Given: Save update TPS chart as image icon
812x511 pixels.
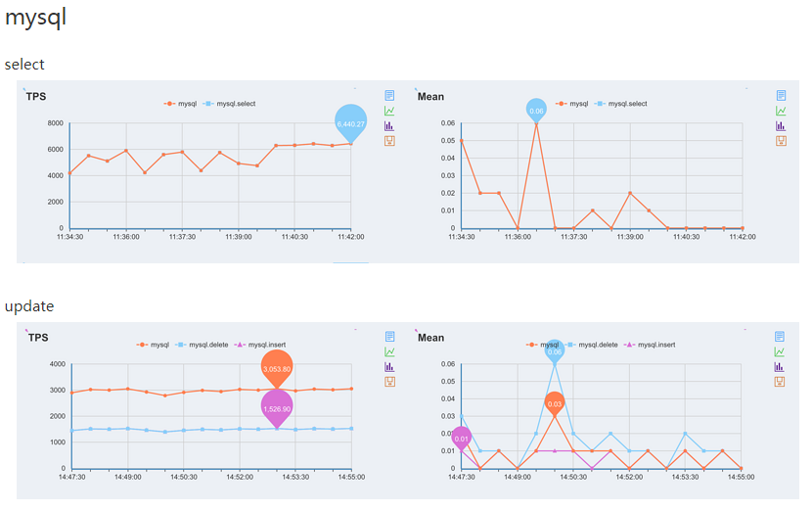Looking at the screenshot, I should pos(390,382).
